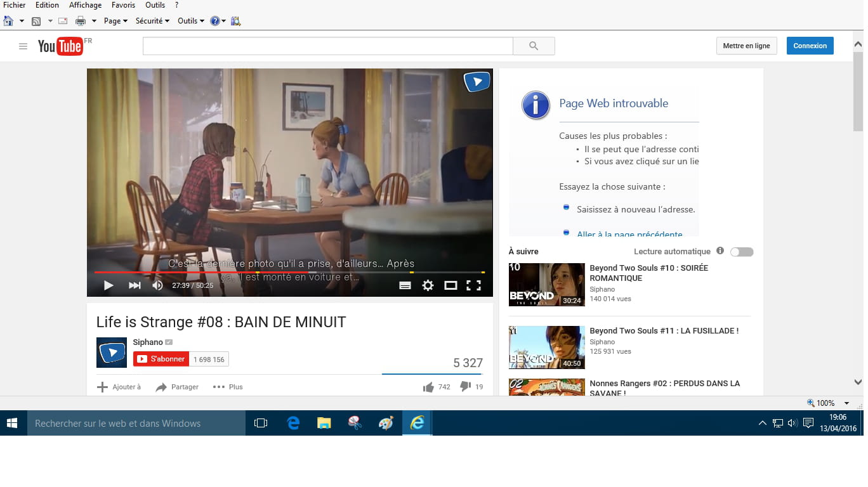Play the video
Viewport: 868px width, 487px height.
(x=109, y=285)
